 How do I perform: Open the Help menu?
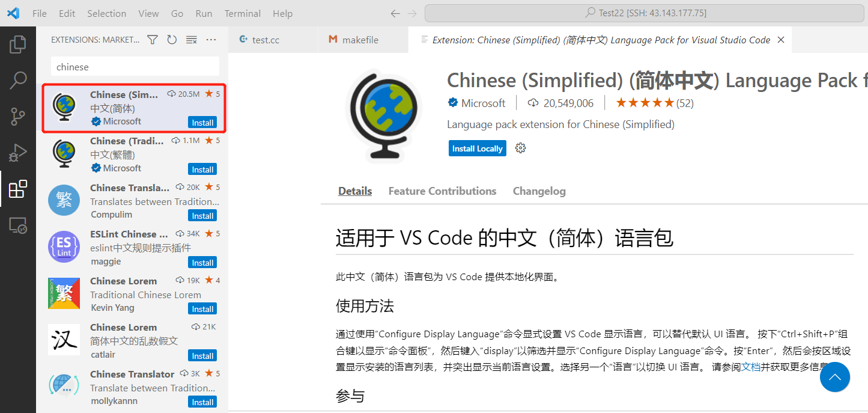point(282,13)
